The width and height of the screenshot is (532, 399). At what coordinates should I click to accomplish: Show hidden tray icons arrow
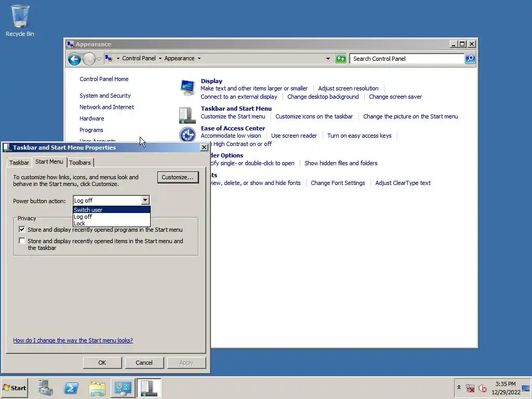(x=459, y=388)
